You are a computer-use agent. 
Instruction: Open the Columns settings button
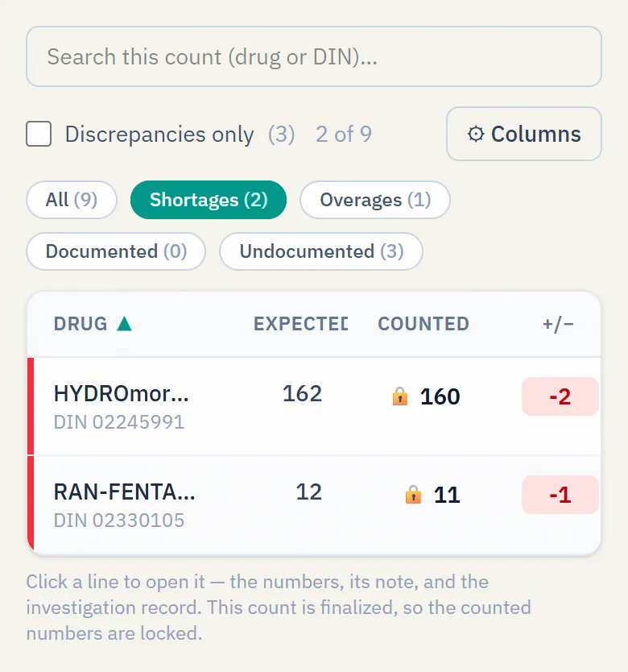pos(524,134)
